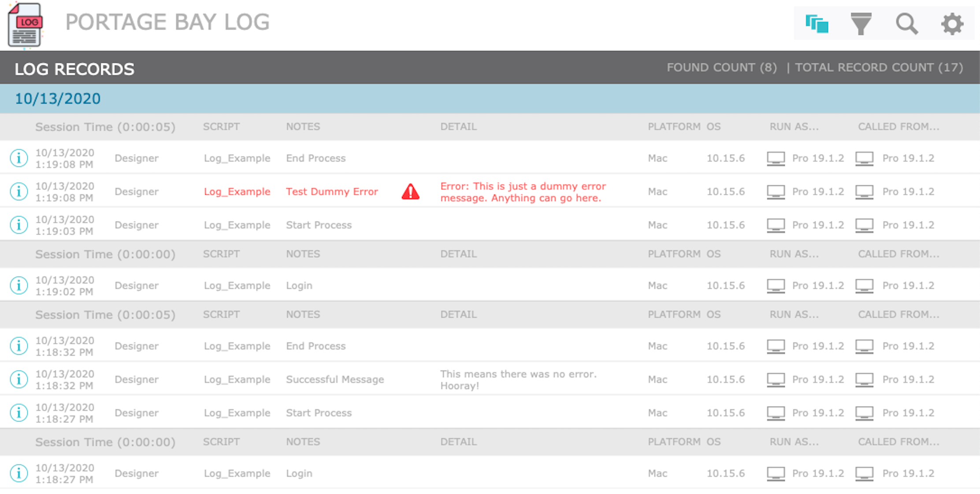980x494 pixels.
Task: Click the first Session Time (0:00:00) header
Action: (105, 254)
